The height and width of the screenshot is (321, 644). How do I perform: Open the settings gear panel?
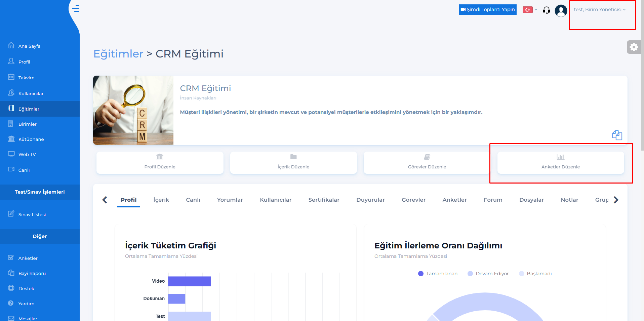click(x=634, y=47)
